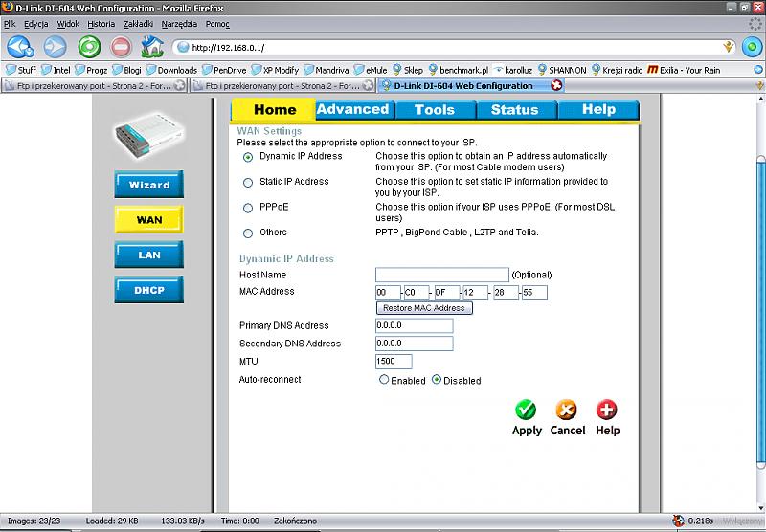Screen dimensions: 766x532
Task: Open the SHANNON bookmark
Action: [x=562, y=70]
